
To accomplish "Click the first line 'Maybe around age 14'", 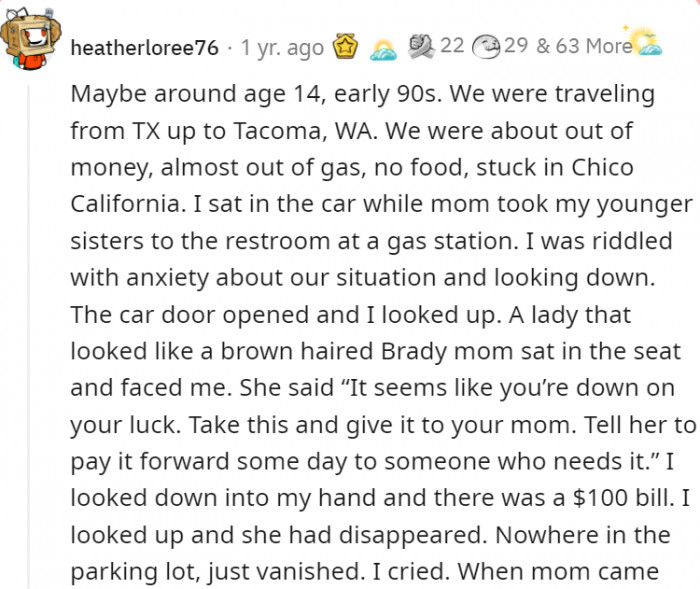I will [x=198, y=94].
